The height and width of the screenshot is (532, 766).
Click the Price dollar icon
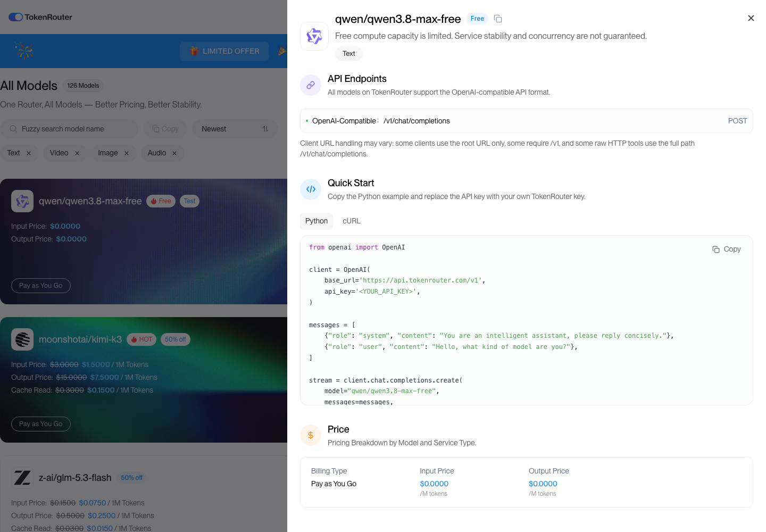(311, 436)
